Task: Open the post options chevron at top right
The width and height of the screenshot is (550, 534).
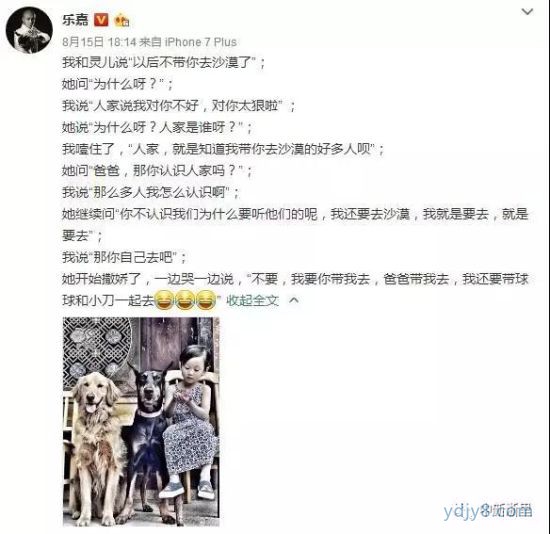Action: pyautogui.click(x=527, y=12)
